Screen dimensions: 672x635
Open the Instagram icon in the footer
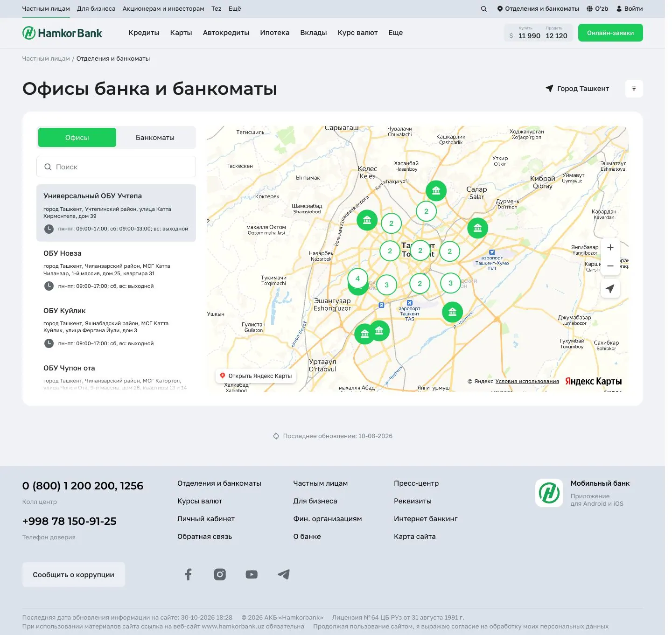coord(220,574)
